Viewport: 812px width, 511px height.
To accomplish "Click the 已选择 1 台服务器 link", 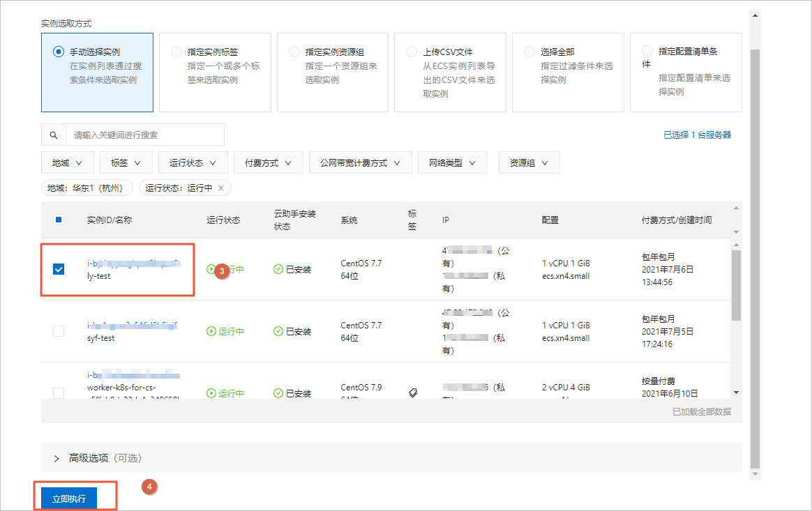I will tap(697, 135).
